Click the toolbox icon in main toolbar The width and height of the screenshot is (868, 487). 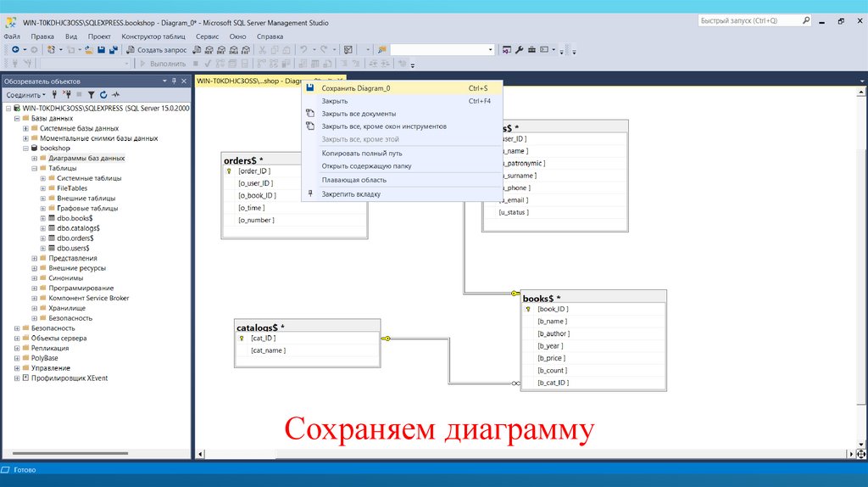[531, 50]
